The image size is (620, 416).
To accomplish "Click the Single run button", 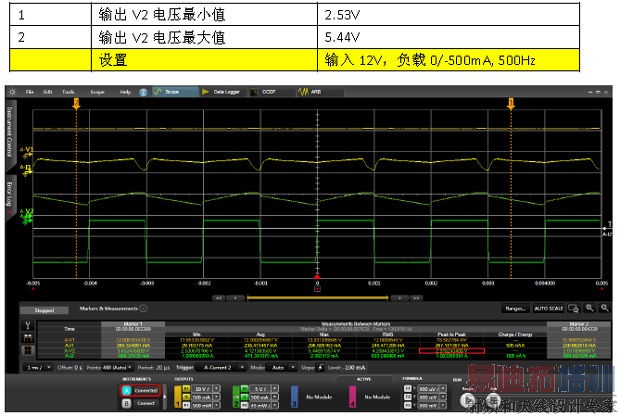I will coord(467,401).
